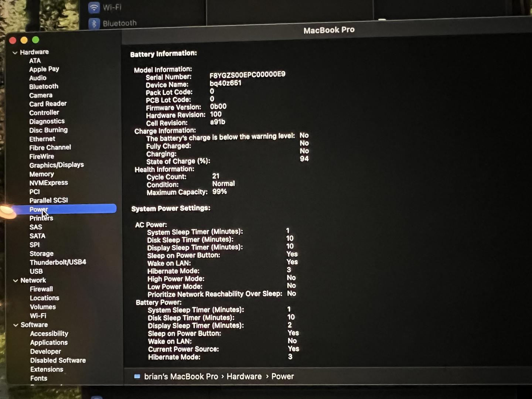Choose Parallel SCSI in the sidebar
Viewport: 532px width, 399px height.
tap(48, 200)
